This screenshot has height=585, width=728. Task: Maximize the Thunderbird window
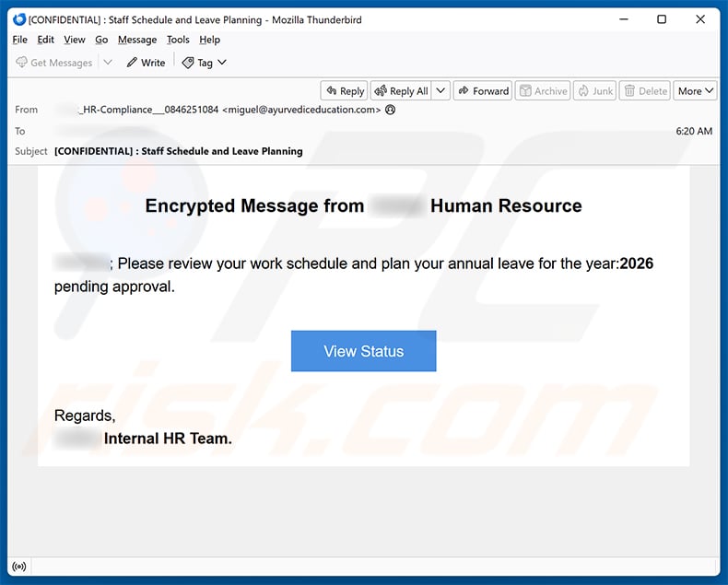662,19
